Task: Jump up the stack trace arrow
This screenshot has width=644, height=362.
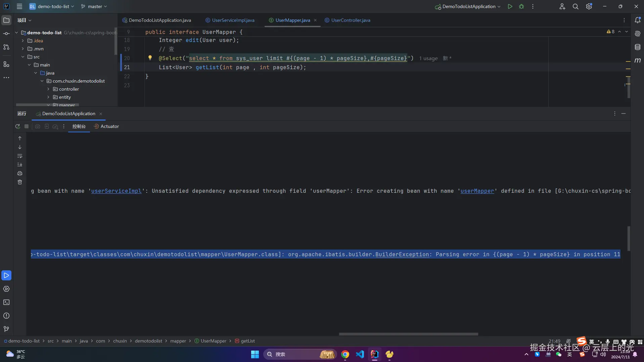Action: click(20, 138)
